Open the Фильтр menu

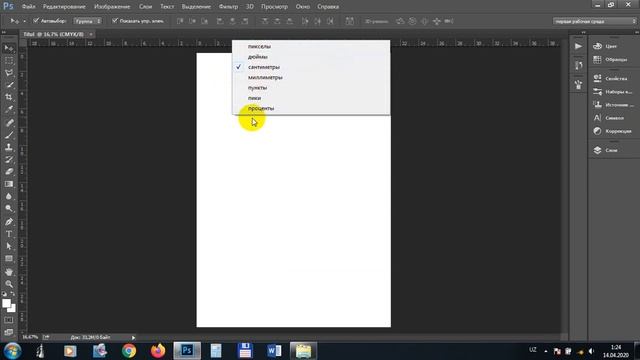click(x=228, y=7)
